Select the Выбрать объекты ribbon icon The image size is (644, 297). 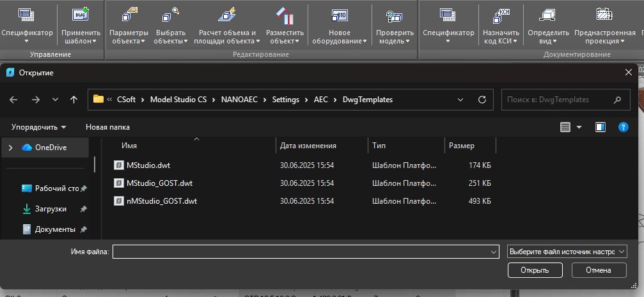tap(170, 15)
